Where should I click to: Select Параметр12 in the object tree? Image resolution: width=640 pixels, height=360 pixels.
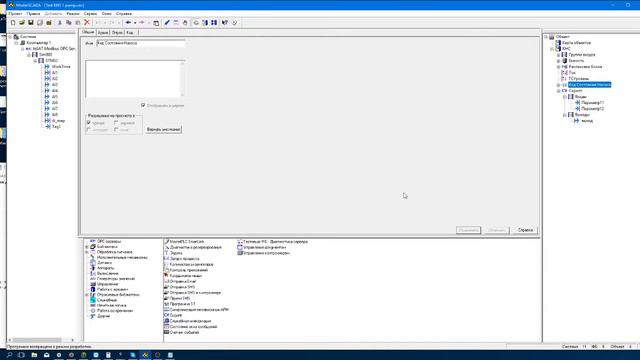pos(593,109)
